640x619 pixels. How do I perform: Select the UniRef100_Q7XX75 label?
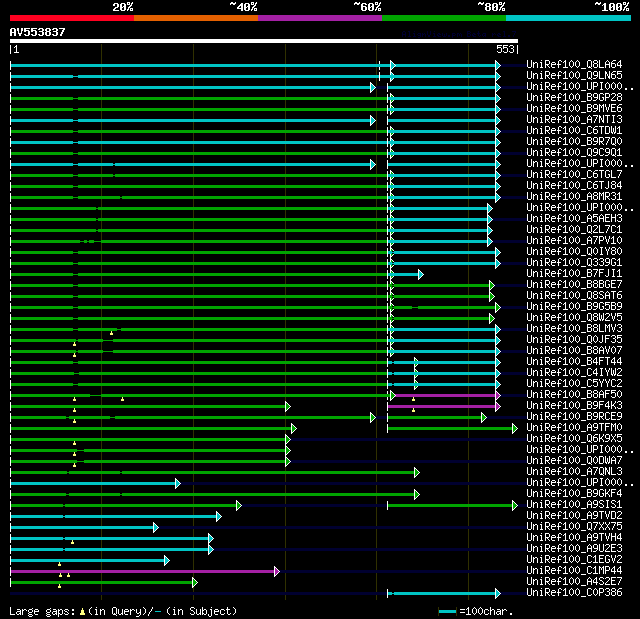pyautogui.click(x=574, y=527)
